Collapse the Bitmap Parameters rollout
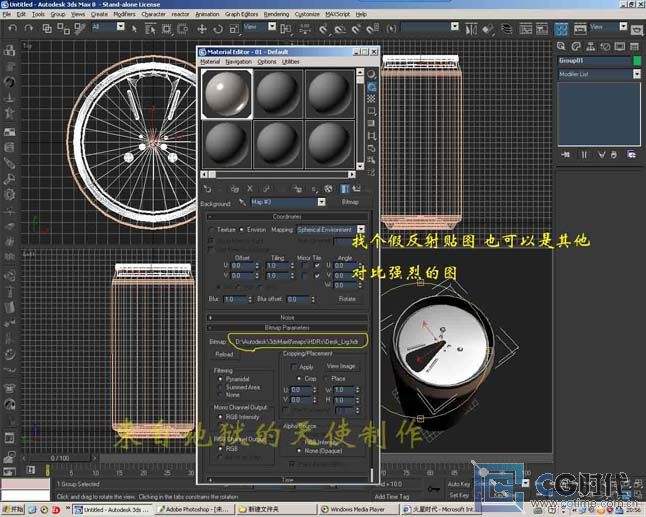 coord(287,328)
